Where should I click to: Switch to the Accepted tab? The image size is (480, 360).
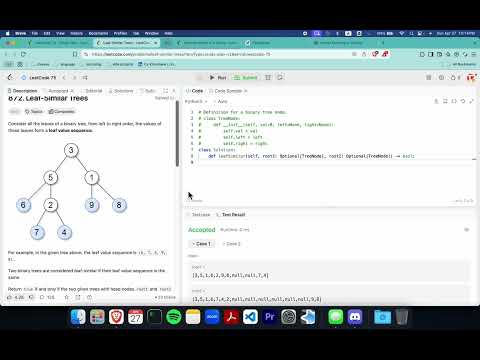(58, 91)
